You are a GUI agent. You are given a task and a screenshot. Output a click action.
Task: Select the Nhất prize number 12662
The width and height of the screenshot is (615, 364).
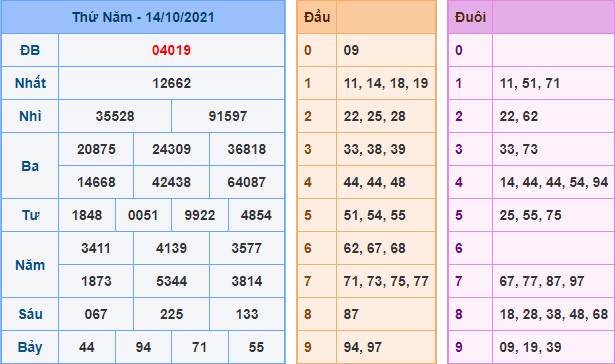click(171, 83)
